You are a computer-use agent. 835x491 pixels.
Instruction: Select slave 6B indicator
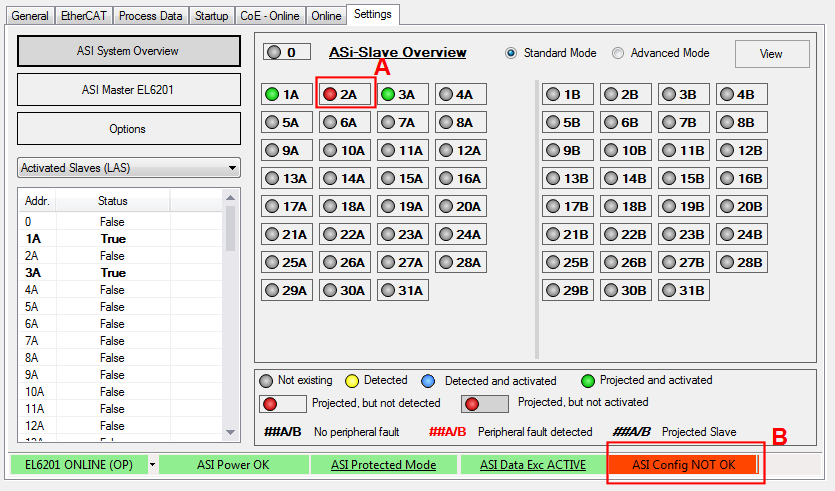coord(626,122)
